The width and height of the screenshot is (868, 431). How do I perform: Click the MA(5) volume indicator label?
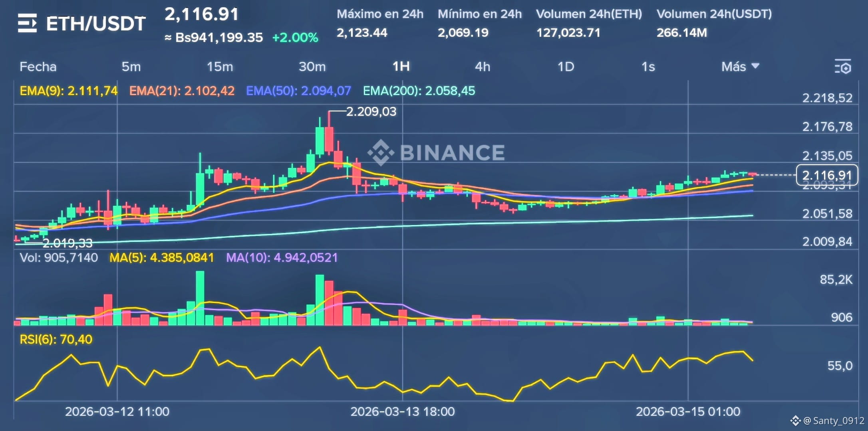coord(162,258)
